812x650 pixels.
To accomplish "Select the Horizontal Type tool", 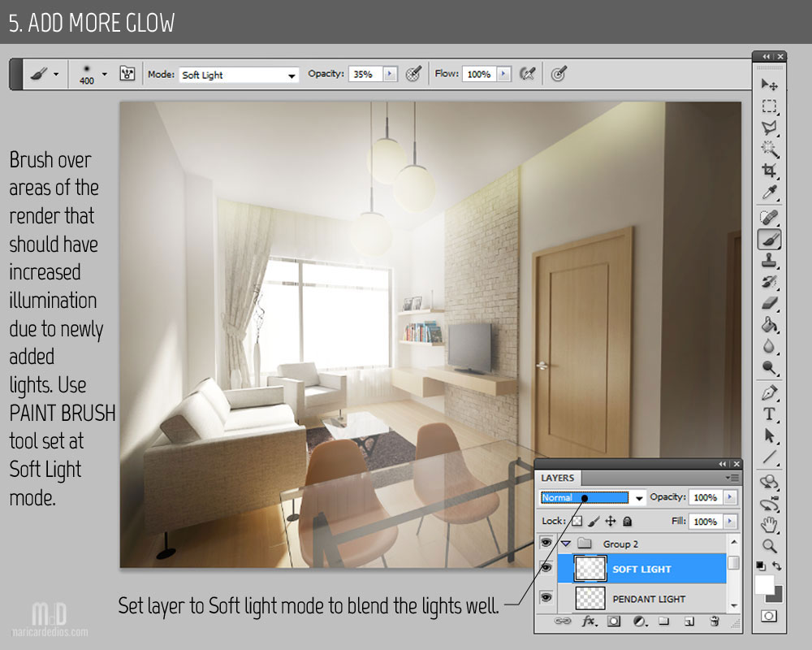I will [769, 414].
